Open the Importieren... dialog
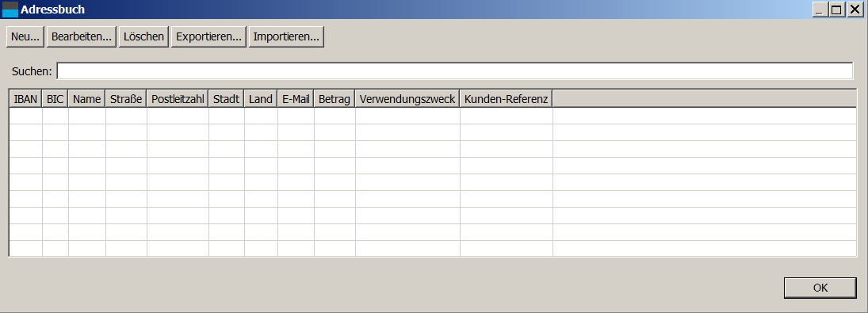This screenshot has height=313, width=868. (x=286, y=37)
